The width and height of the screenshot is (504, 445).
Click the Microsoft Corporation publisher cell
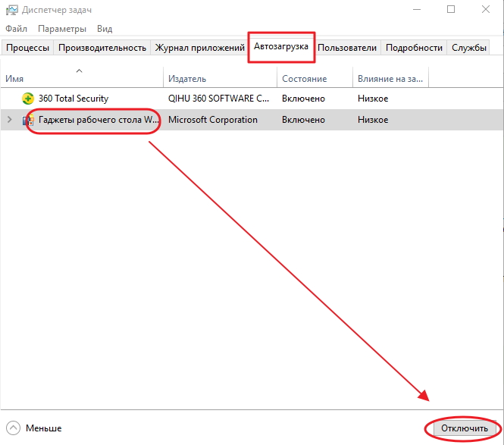pyautogui.click(x=213, y=120)
